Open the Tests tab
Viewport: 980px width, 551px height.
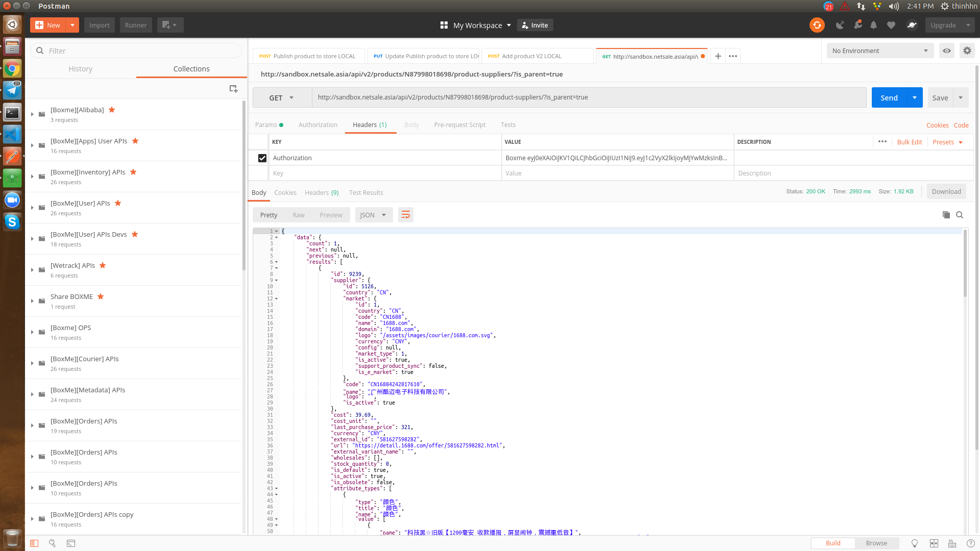coord(508,125)
